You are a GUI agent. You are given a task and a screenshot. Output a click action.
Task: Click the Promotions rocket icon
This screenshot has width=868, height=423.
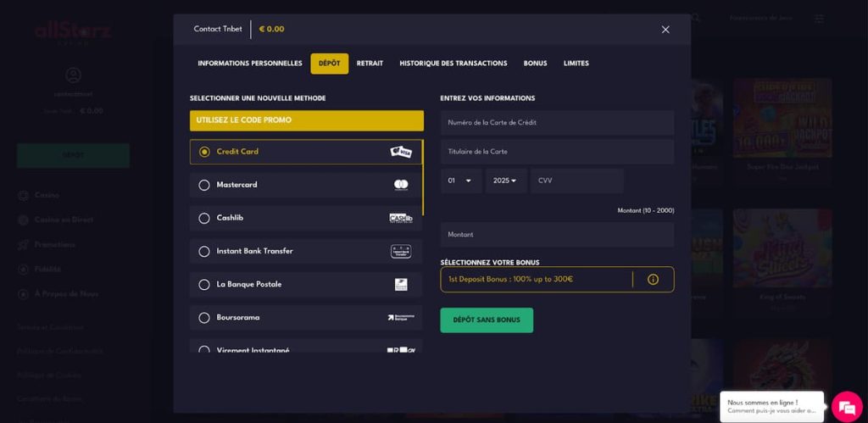coord(23,245)
